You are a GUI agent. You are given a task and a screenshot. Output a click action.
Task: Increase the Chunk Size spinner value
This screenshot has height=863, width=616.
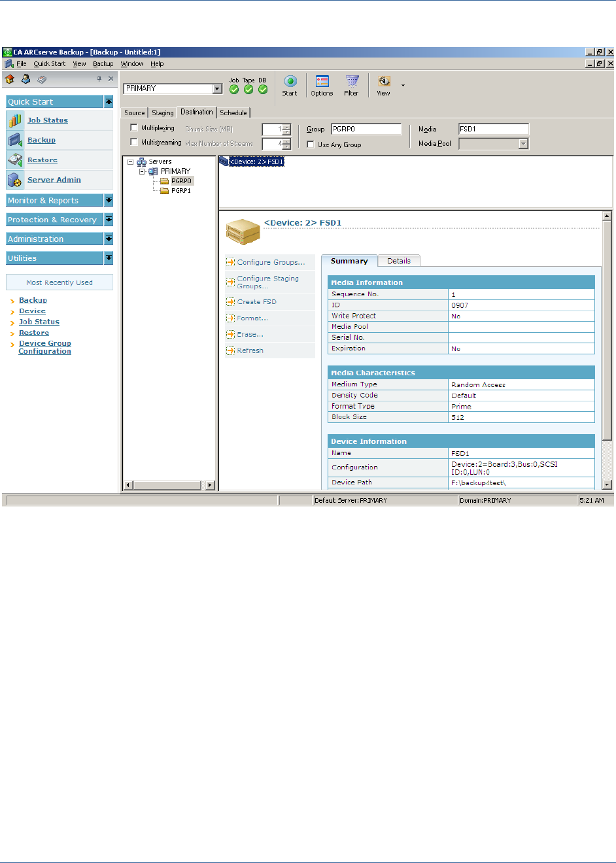click(x=286, y=127)
